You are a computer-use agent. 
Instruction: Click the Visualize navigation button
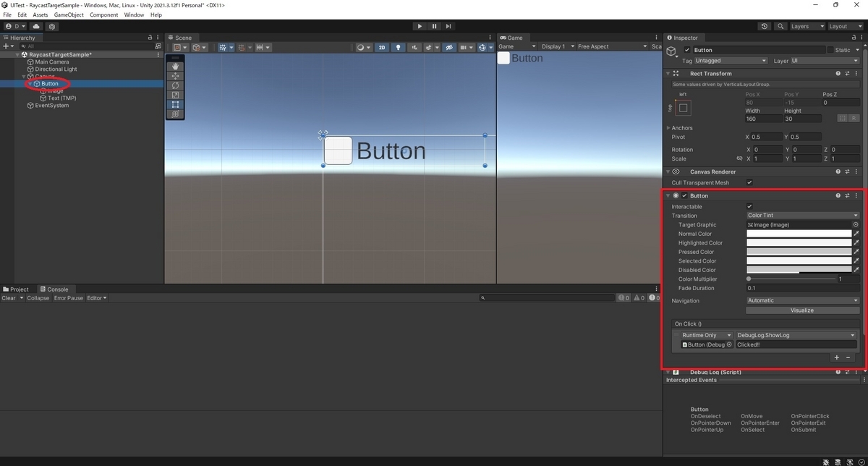tap(802, 310)
